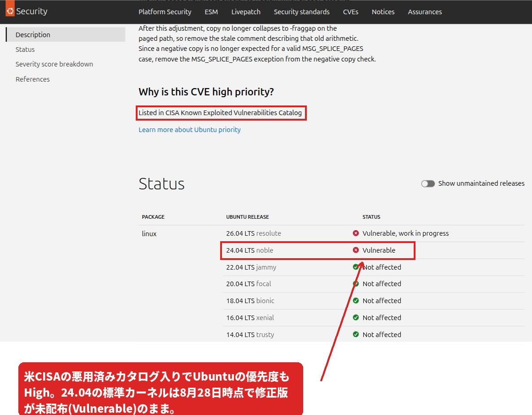This screenshot has height=415, width=532.
Task: Click the 18.04 LTS bionic release cell
Action: pos(250,301)
